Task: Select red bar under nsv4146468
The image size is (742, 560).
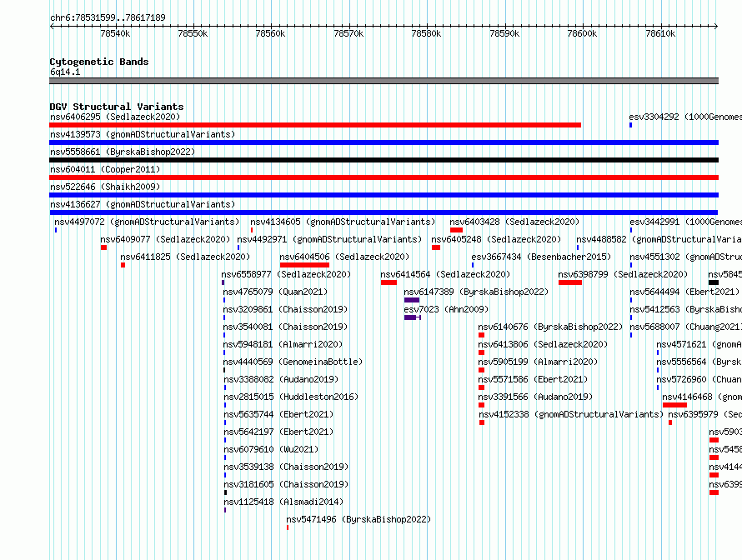Action: (674, 405)
